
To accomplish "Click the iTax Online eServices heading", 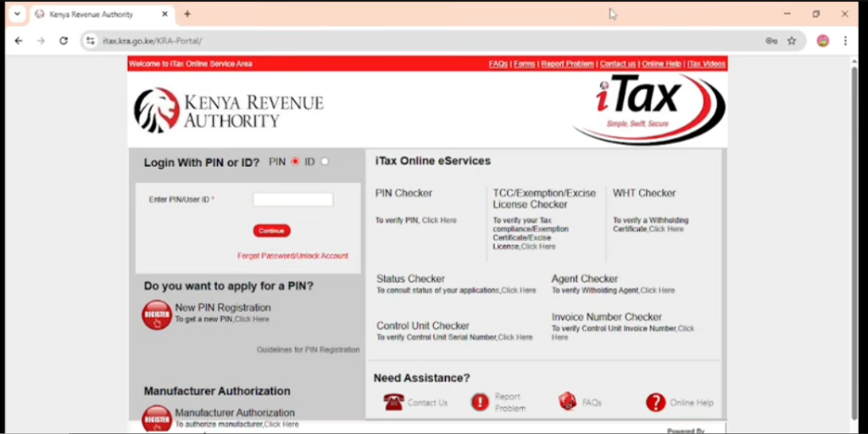I will coord(433,161).
